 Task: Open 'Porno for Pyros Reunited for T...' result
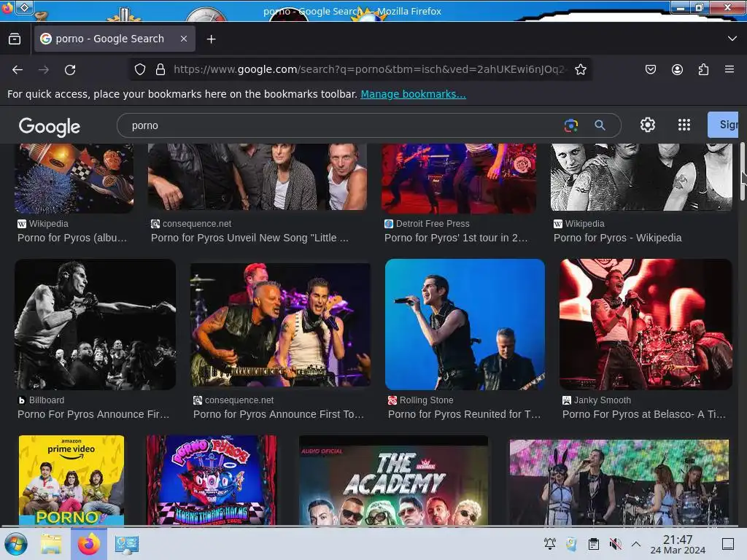(464, 414)
